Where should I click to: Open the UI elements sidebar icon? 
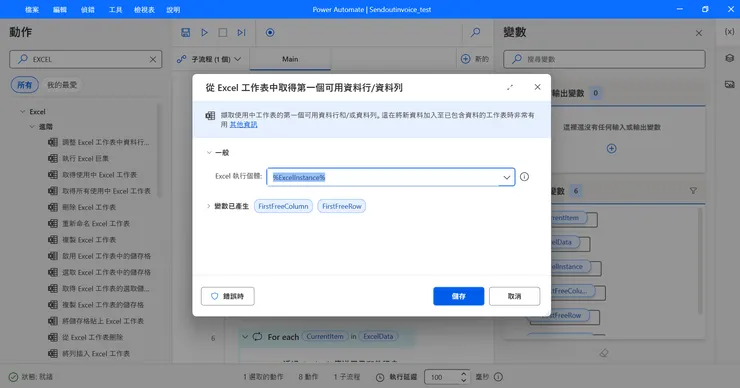729,58
